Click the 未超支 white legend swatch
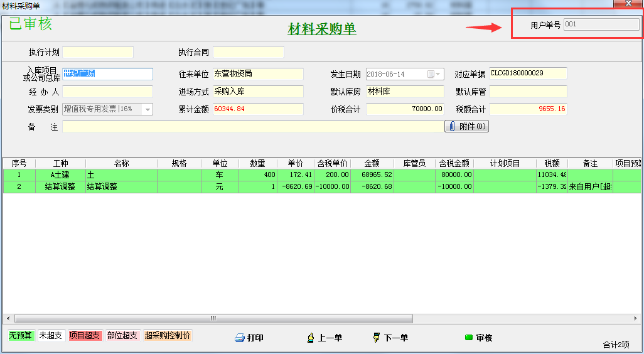Screen dimensions: 644x354 [50, 336]
